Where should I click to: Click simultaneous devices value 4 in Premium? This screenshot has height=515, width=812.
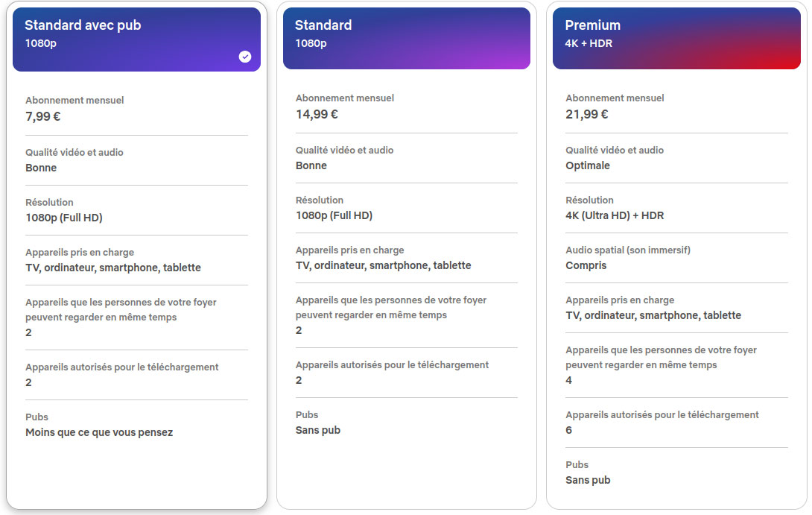[568, 380]
